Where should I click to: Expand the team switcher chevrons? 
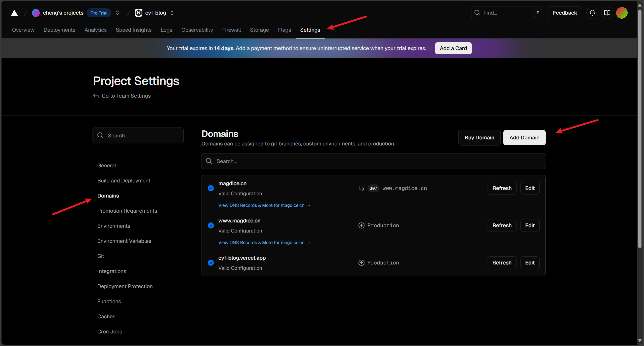point(117,13)
